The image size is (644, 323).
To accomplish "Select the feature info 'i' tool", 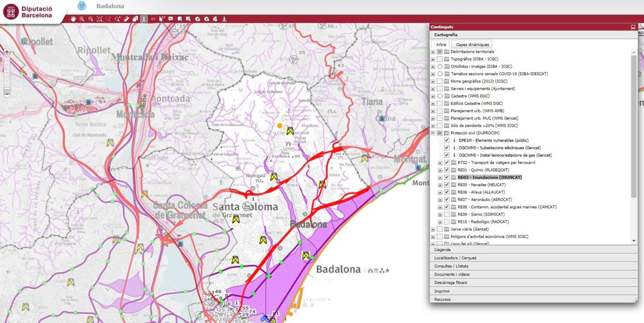I will (x=144, y=19).
